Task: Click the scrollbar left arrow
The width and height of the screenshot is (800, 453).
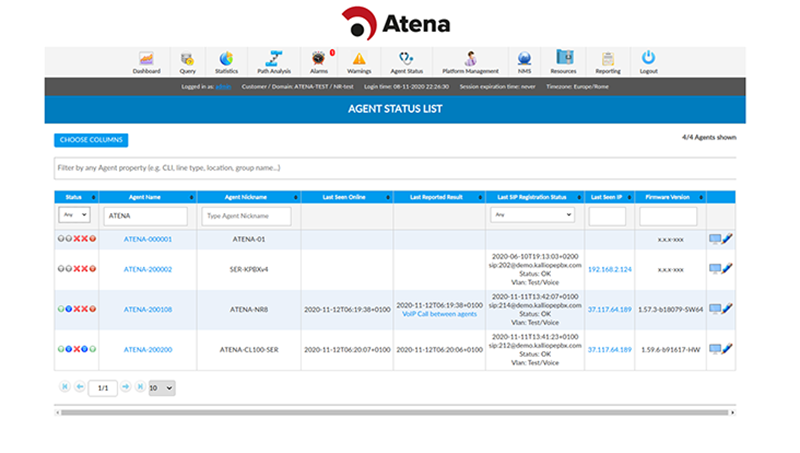Action: [x=57, y=412]
